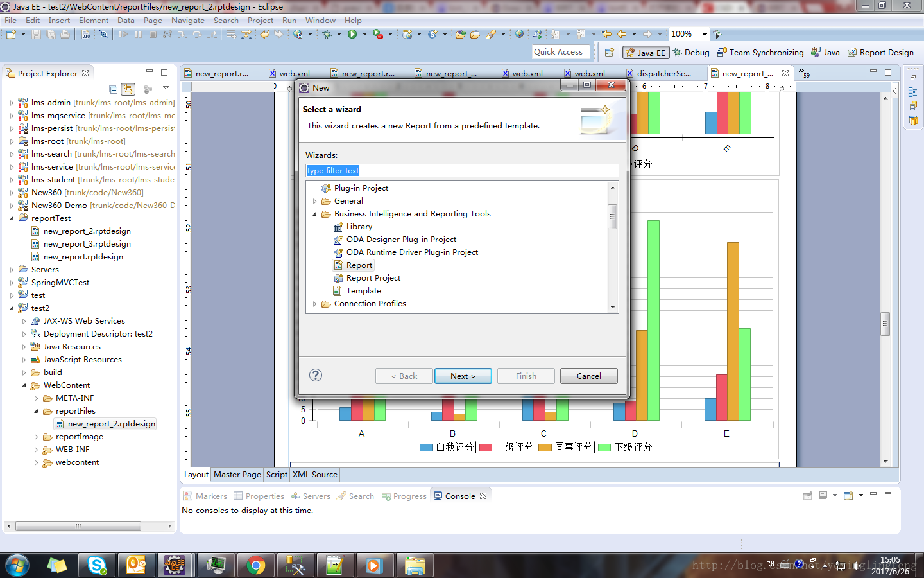
Task: Select the Template wizard item
Action: [357, 291]
